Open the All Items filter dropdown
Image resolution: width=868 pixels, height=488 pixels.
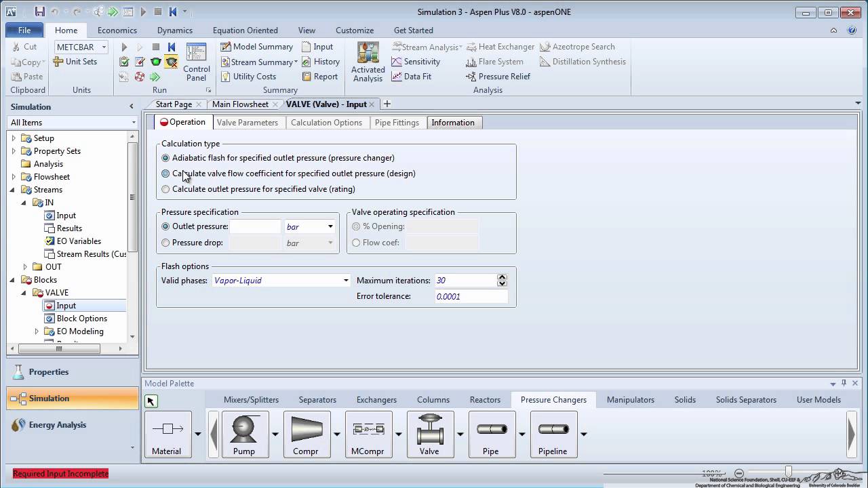point(134,123)
